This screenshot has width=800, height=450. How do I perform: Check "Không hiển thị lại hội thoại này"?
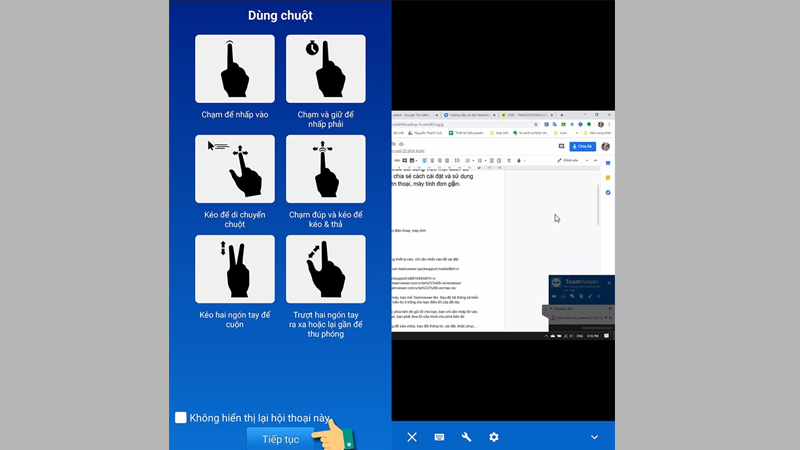click(x=181, y=417)
